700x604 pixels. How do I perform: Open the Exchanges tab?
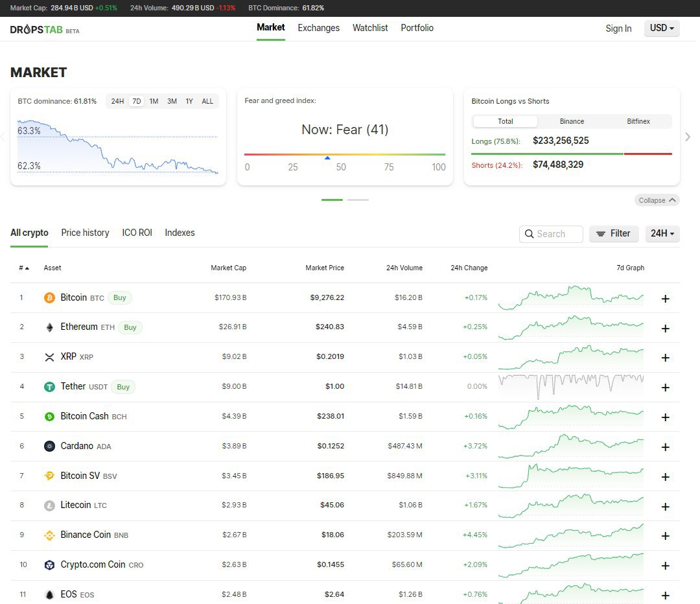319,28
